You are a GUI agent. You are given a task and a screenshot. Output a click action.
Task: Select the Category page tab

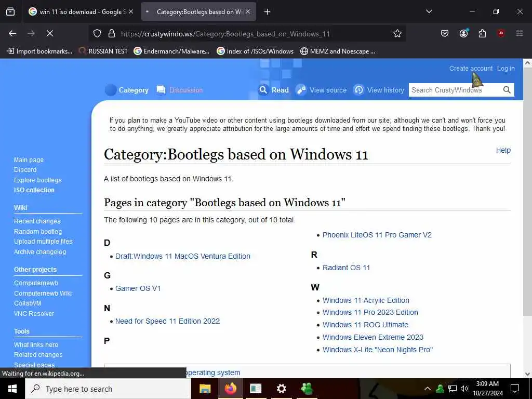point(127,90)
